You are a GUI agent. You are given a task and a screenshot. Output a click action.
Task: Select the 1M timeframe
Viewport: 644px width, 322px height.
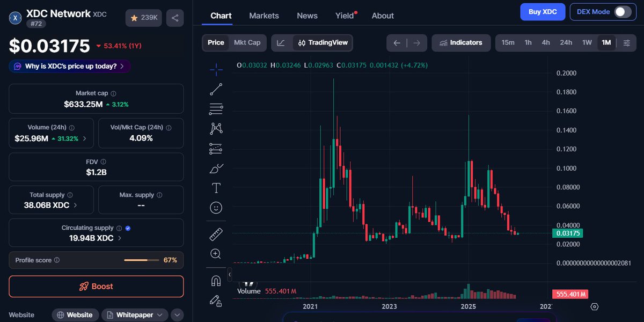click(x=606, y=43)
